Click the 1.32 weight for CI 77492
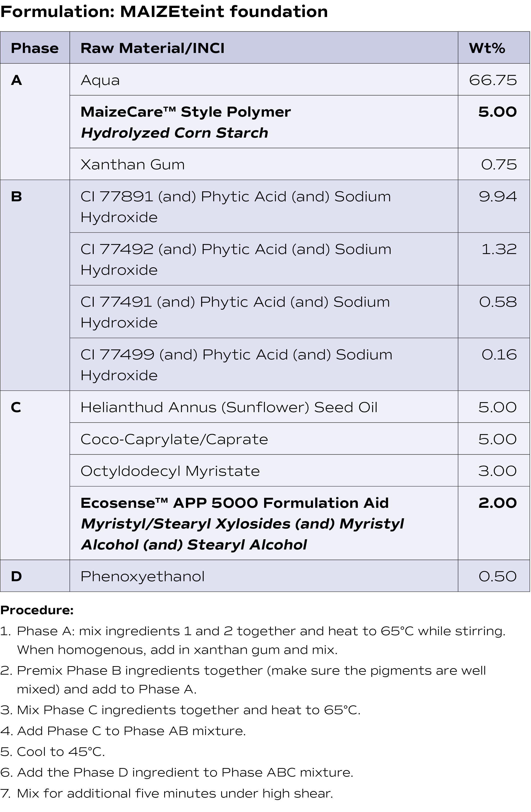 [x=499, y=249]
